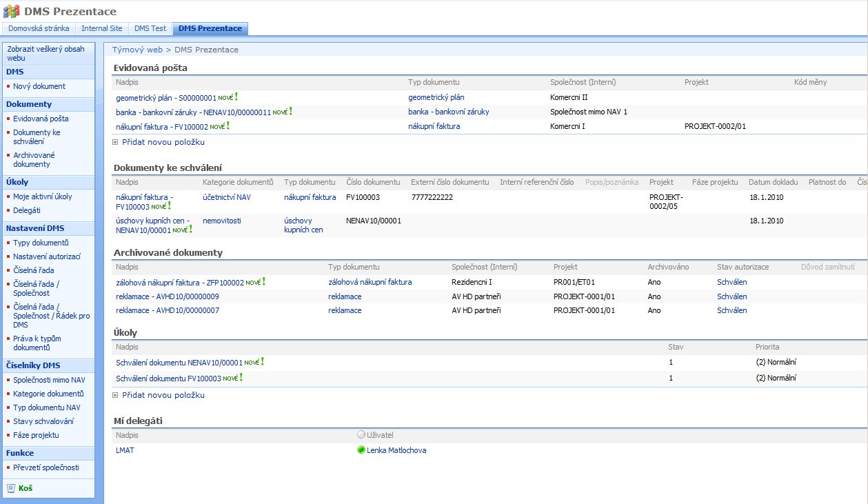Open zálohová nákupní faktura - ZFP100002
Viewport: 868px width, 504px height.
click(180, 282)
